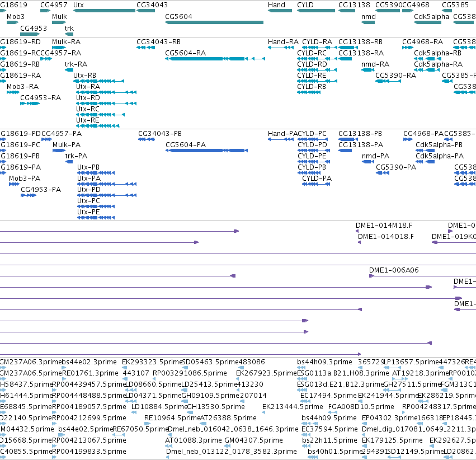
Task: Click the CG5604 gene feature
Action: click(214, 22)
